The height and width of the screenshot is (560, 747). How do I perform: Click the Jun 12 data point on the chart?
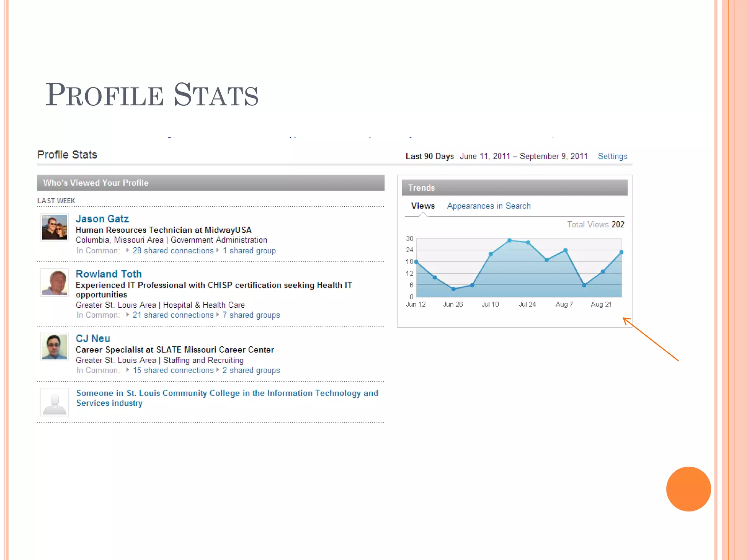tap(416, 262)
